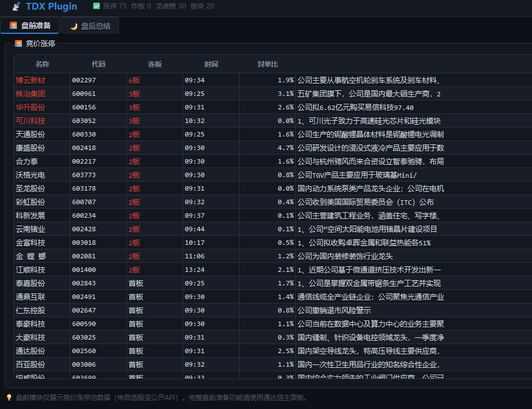Select the 可川科技 stock name
The width and height of the screenshot is (532, 409).
tap(30, 121)
